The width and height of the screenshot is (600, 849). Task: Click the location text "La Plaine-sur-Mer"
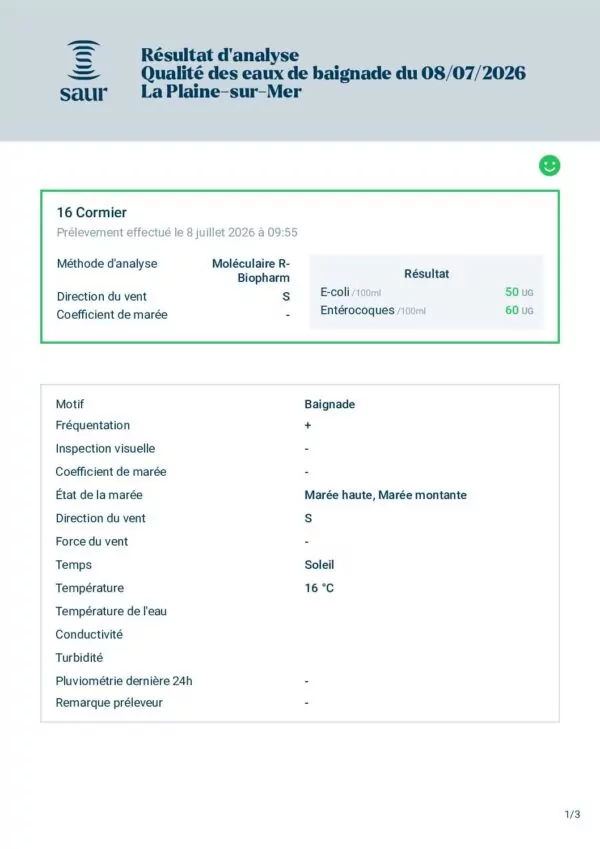tap(221, 91)
